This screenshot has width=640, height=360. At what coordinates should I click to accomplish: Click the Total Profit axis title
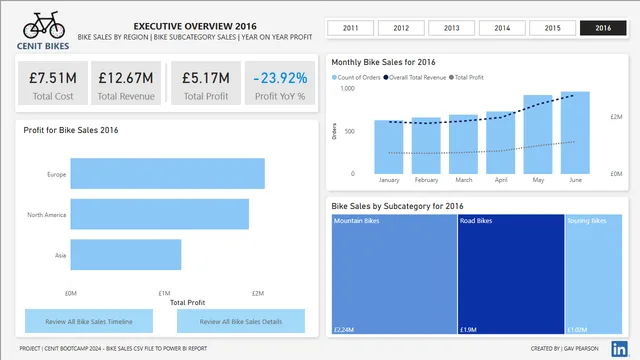click(187, 302)
